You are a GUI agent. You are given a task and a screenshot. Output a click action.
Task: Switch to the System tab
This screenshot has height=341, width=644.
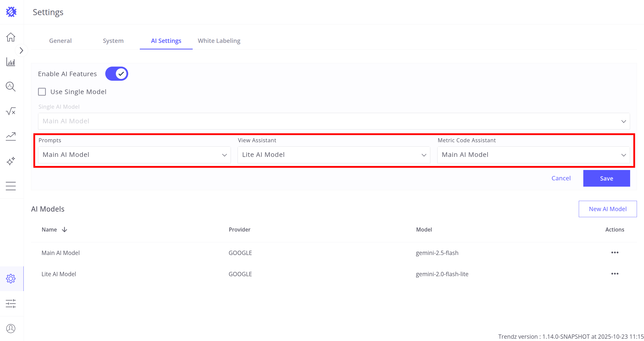(113, 41)
